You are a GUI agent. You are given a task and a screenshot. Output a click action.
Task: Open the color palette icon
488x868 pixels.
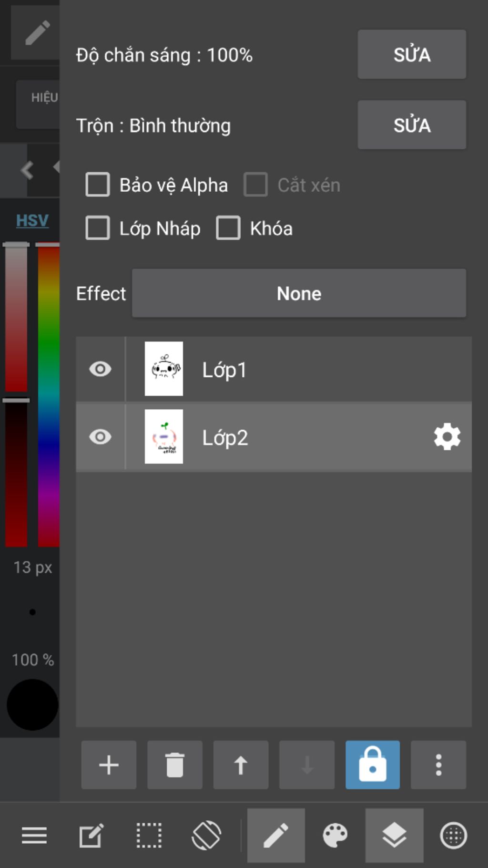[335, 836]
